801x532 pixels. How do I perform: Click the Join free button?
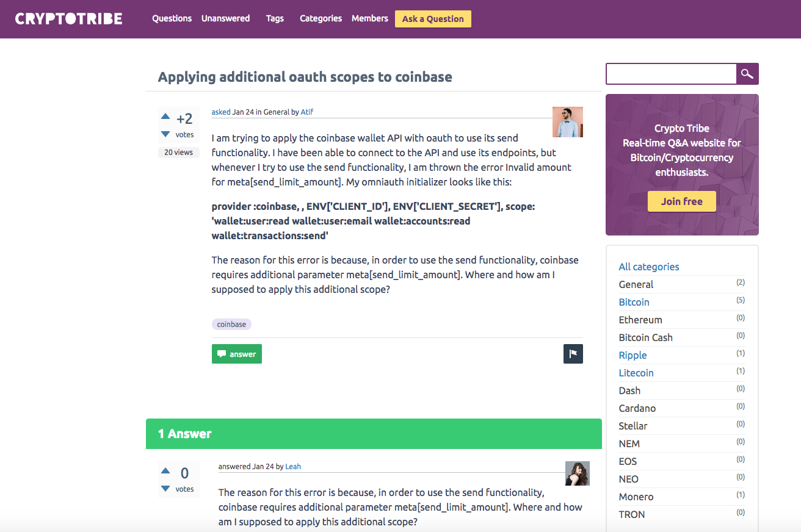[x=681, y=201]
